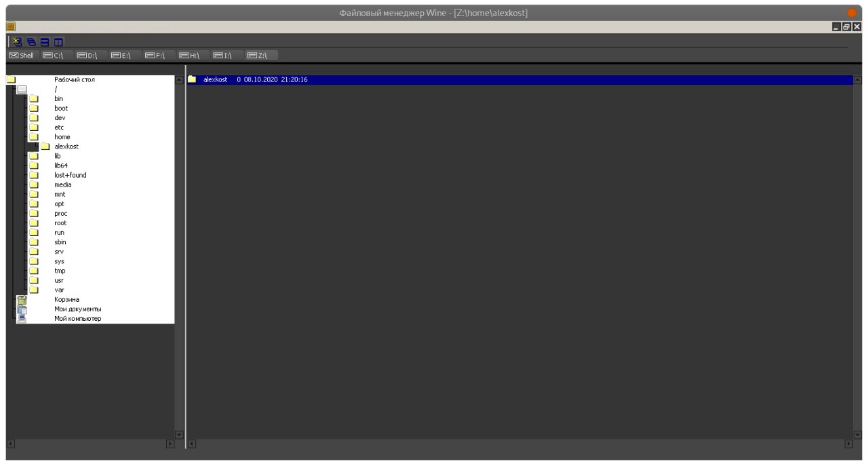The width and height of the screenshot is (868, 466).
Task: Select the srv folder label
Action: point(59,252)
